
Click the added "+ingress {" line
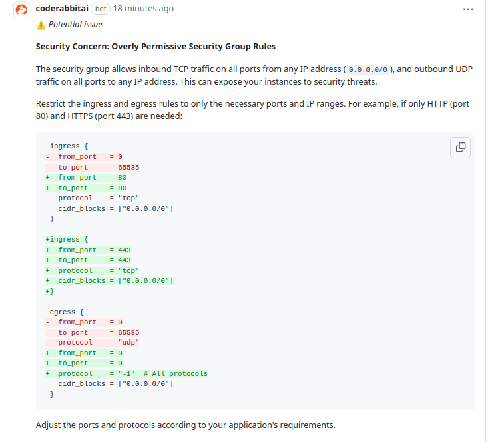[62, 240]
